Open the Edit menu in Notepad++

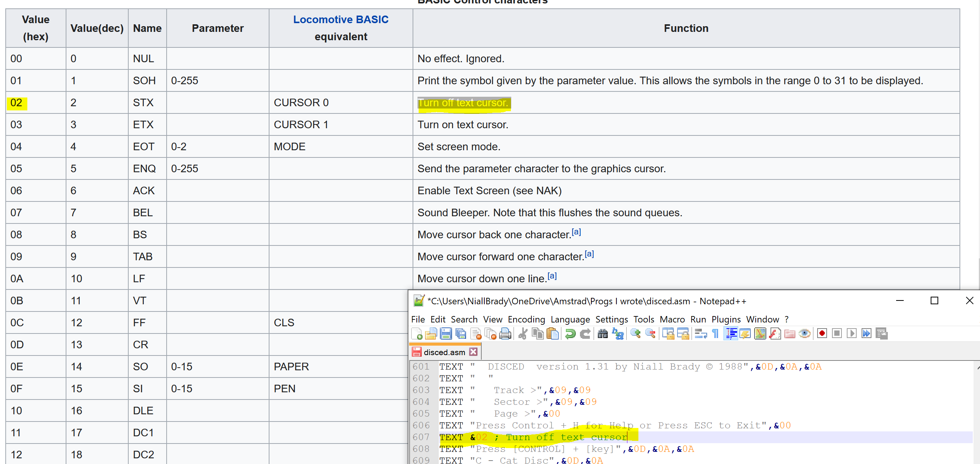438,319
